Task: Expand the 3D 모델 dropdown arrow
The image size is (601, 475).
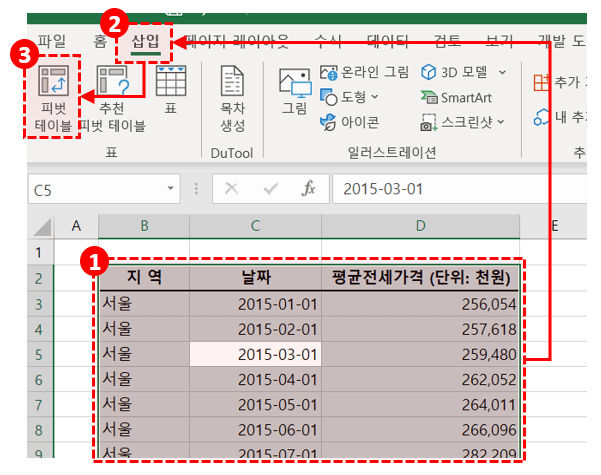Action: coord(502,72)
